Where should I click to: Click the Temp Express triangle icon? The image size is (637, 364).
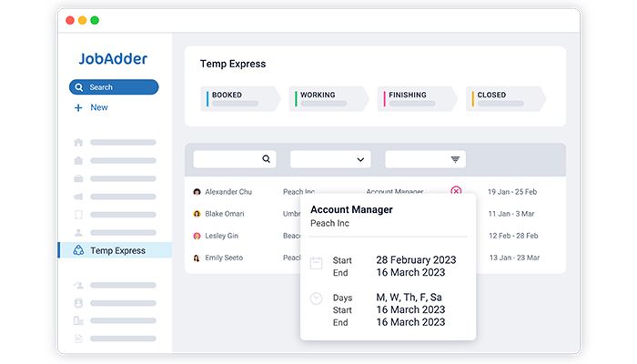pyautogui.click(x=78, y=250)
